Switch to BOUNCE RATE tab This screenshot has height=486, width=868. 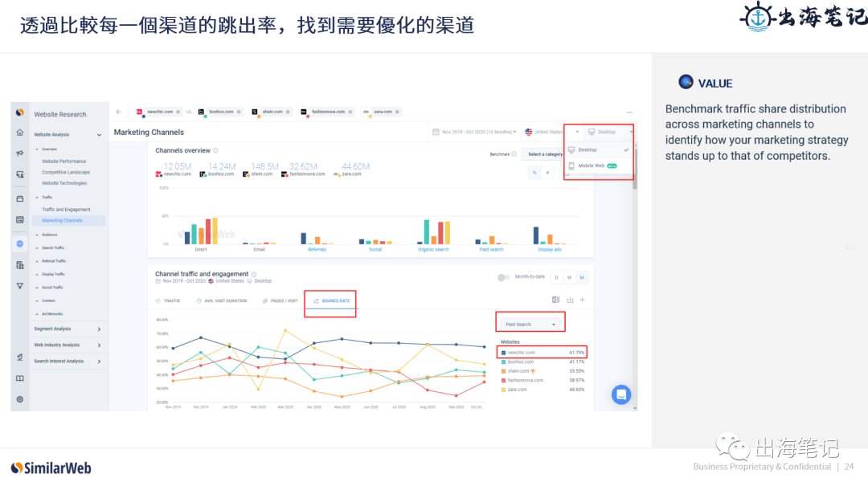331,301
